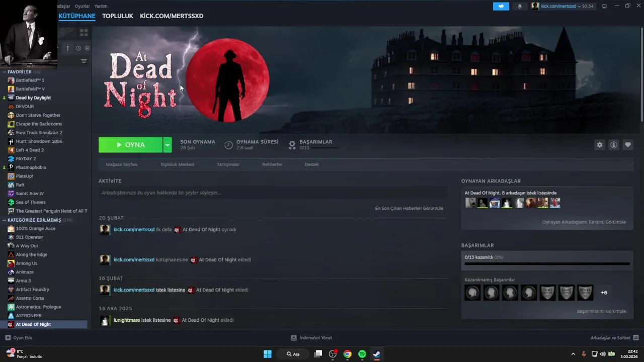Open the Oyunlar menu
Image resolution: width=644 pixels, height=362 pixels.
pos(82,6)
